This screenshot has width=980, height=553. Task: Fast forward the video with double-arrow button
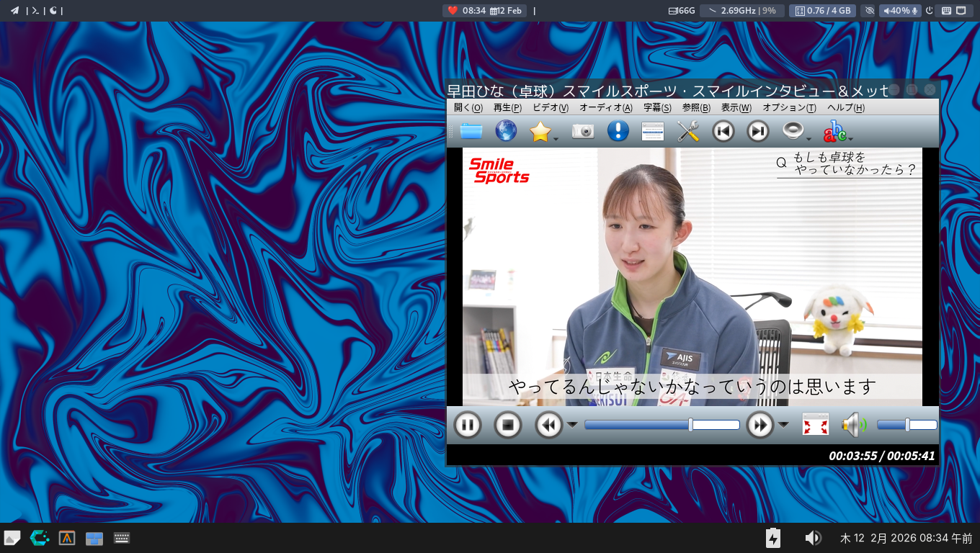(x=760, y=425)
